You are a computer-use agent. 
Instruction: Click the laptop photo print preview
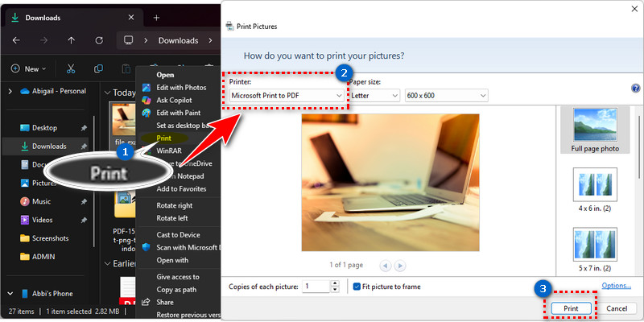click(390, 183)
